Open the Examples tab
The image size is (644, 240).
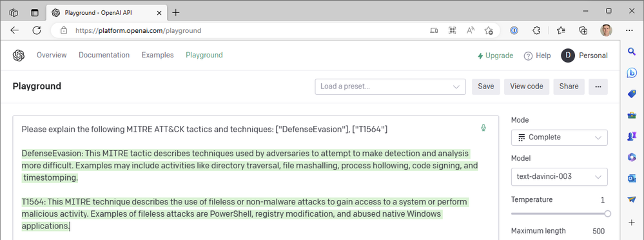point(158,55)
